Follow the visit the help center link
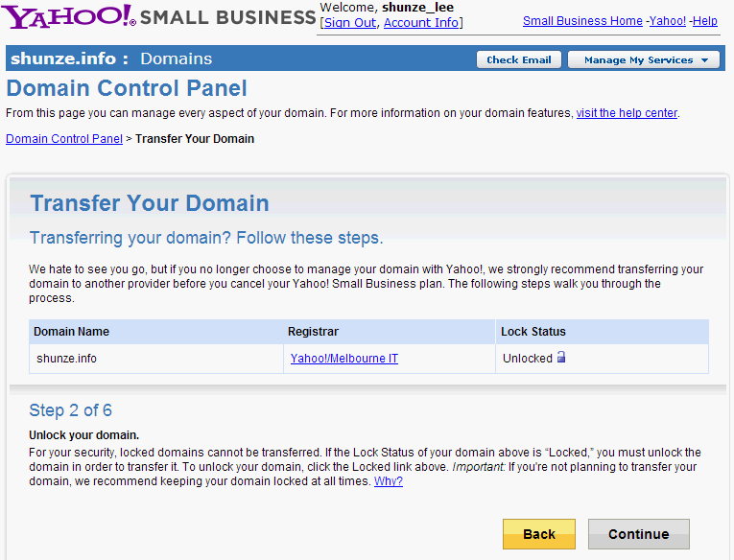 (x=627, y=113)
